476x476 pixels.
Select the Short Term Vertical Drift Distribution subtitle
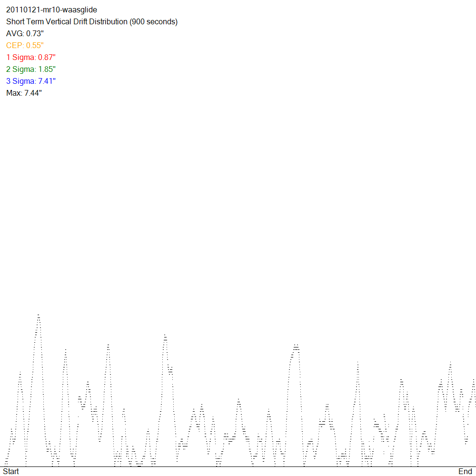tap(91, 22)
